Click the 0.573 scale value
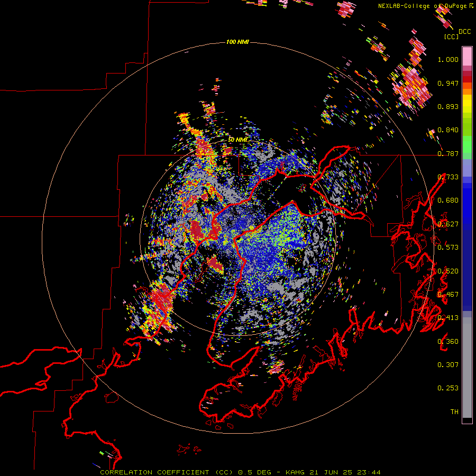Viewport: 476px width, 476px height. (x=448, y=248)
